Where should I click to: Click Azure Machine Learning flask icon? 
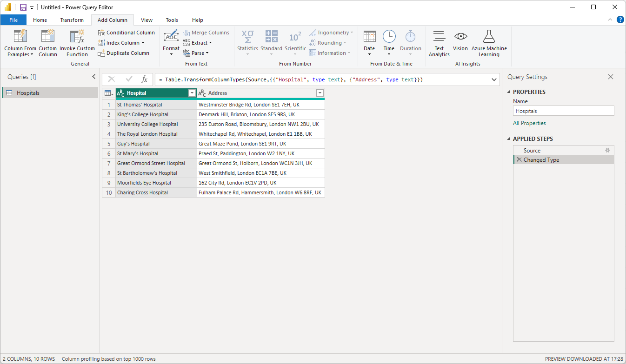489,37
